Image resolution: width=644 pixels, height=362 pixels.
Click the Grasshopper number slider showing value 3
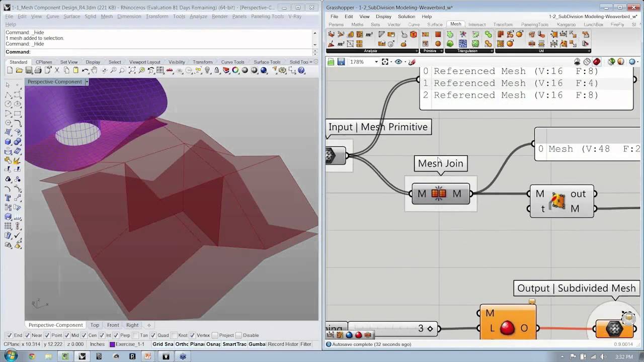393,329
